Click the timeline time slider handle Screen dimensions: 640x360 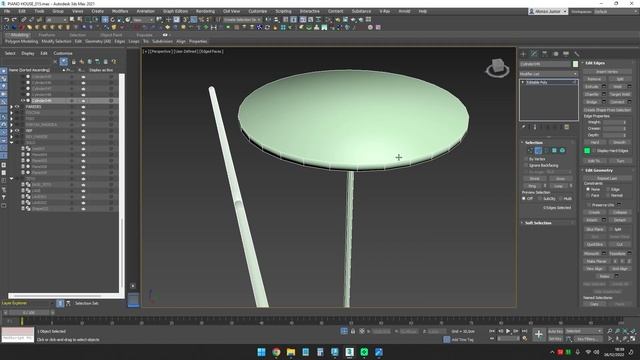pyautogui.click(x=29, y=313)
